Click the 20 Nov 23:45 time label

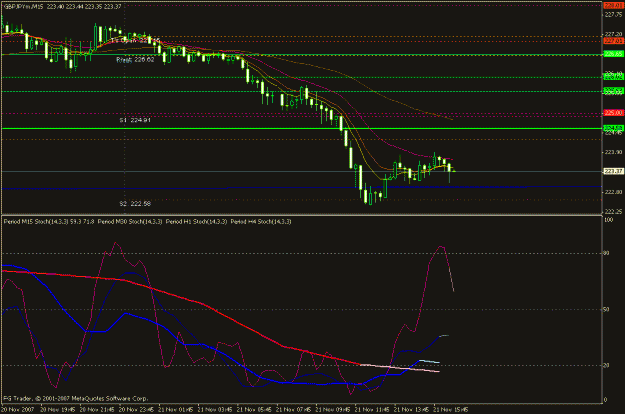pos(136,410)
